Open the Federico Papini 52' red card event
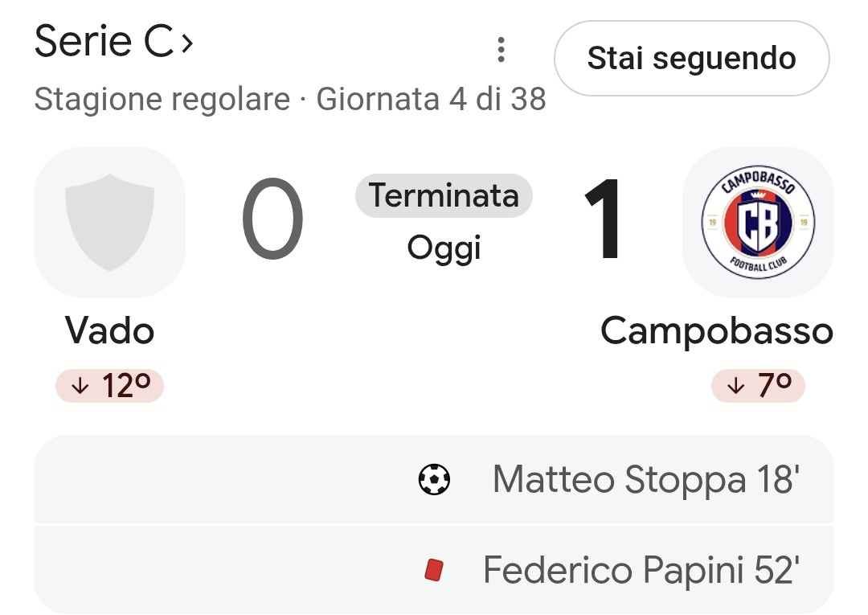This screenshot has width=868, height=615. pos(434,570)
